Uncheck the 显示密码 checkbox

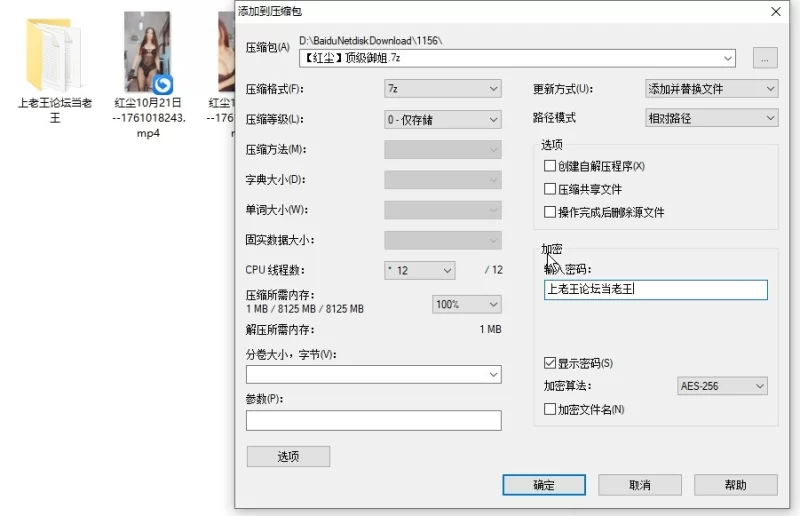(549, 363)
